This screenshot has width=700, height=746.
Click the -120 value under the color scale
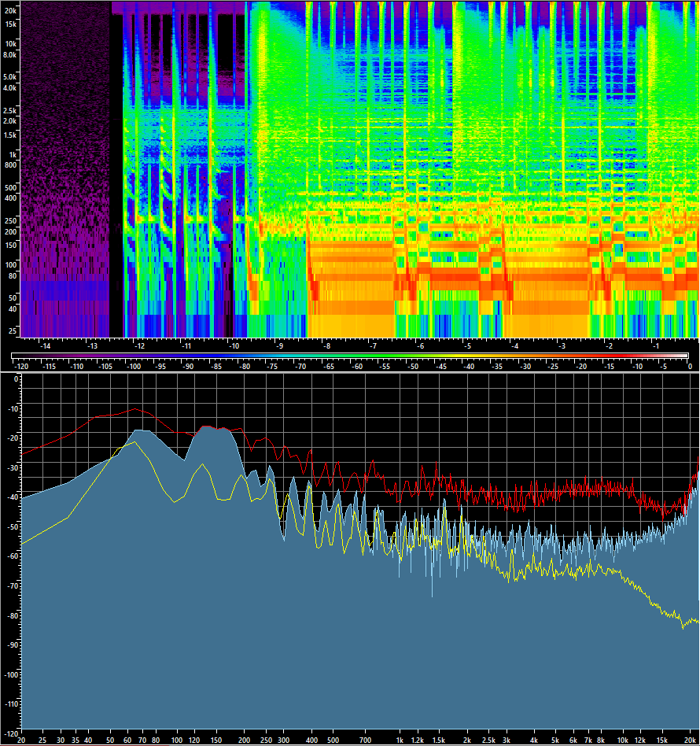[x=21, y=367]
